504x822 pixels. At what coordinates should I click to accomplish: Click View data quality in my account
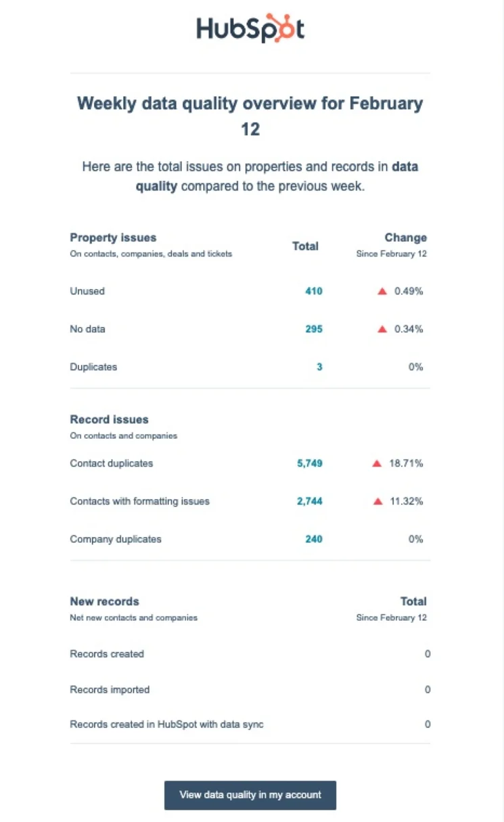[250, 795]
